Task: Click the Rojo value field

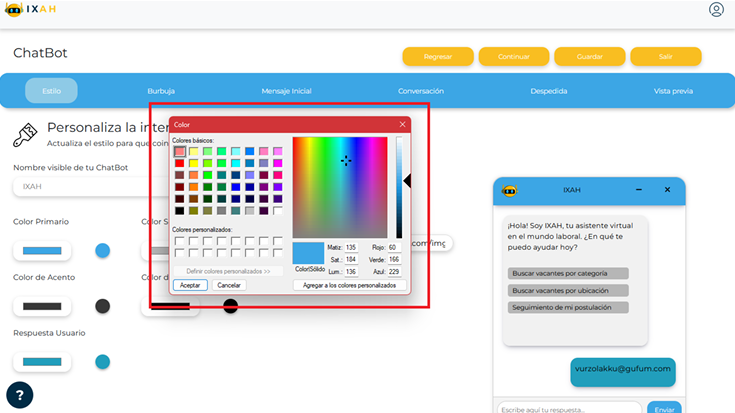Action: (394, 247)
